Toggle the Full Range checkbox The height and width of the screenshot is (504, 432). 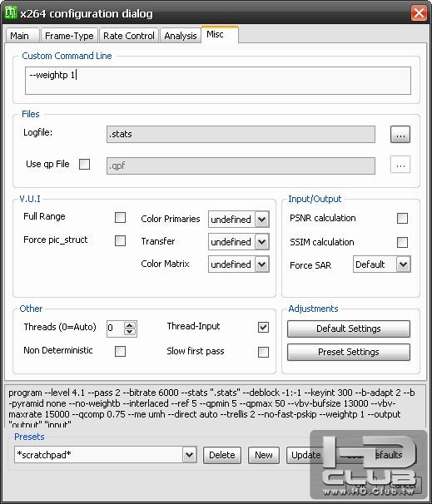[121, 218]
